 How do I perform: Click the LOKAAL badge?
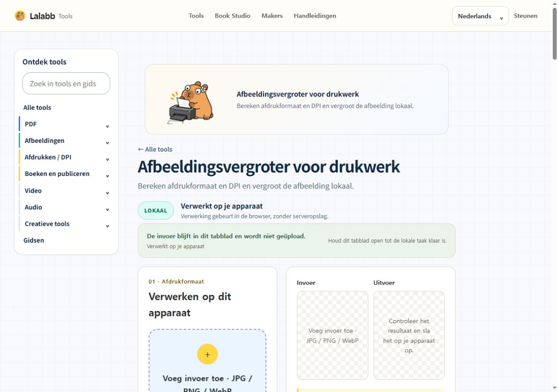156,210
